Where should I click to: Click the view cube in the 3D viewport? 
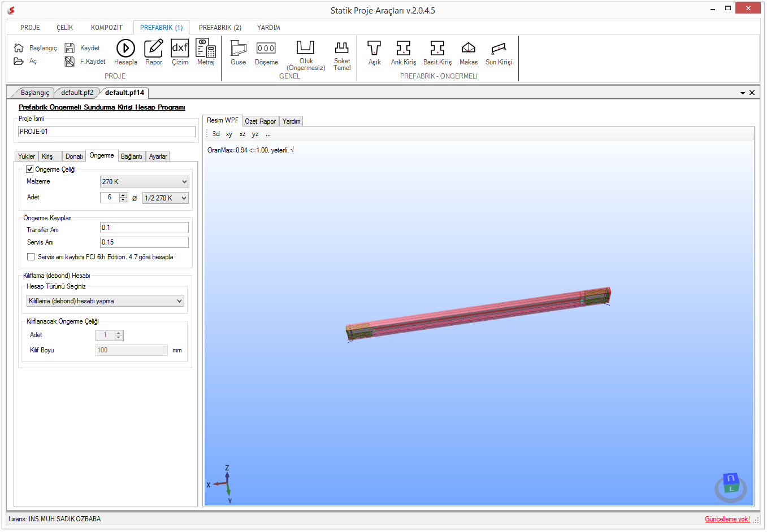(x=731, y=487)
